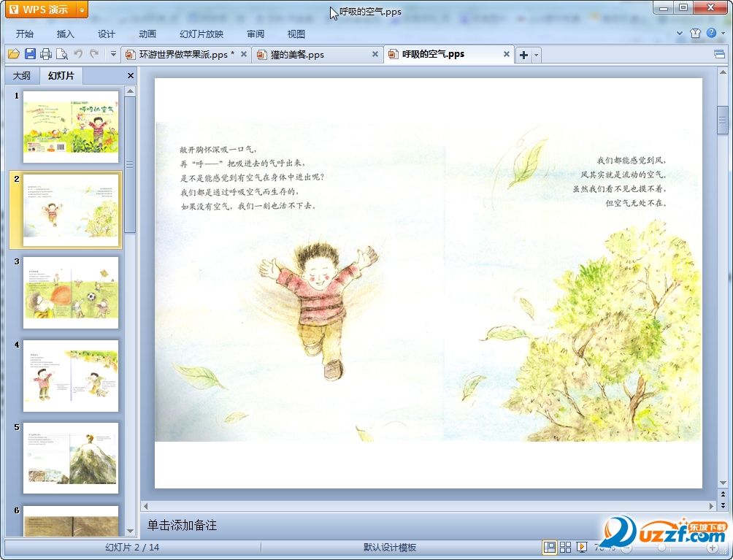The image size is (733, 560).
Task: Expand the new tab dropdown arrow
Action: [536, 55]
